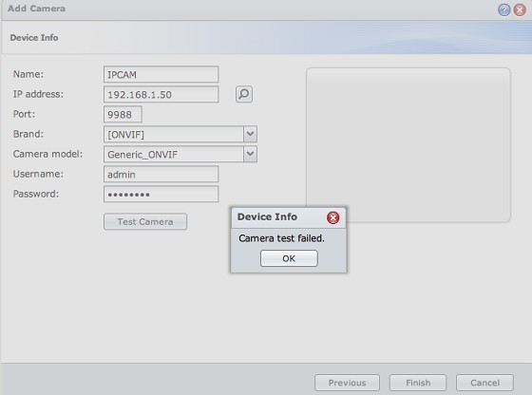Search for cameras with the magnifier icon

click(x=244, y=94)
